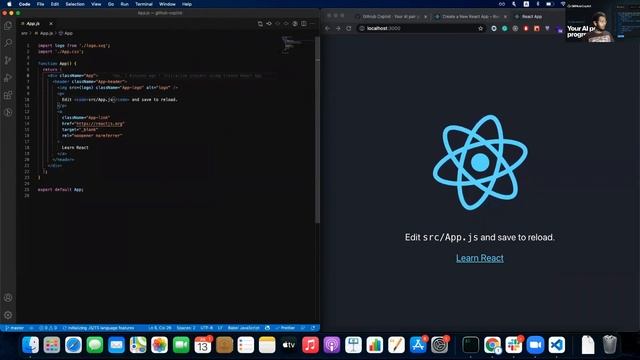Image resolution: width=640 pixels, height=360 pixels.
Task: Change indentation via Spaces: 2 in status bar
Action: point(186,328)
